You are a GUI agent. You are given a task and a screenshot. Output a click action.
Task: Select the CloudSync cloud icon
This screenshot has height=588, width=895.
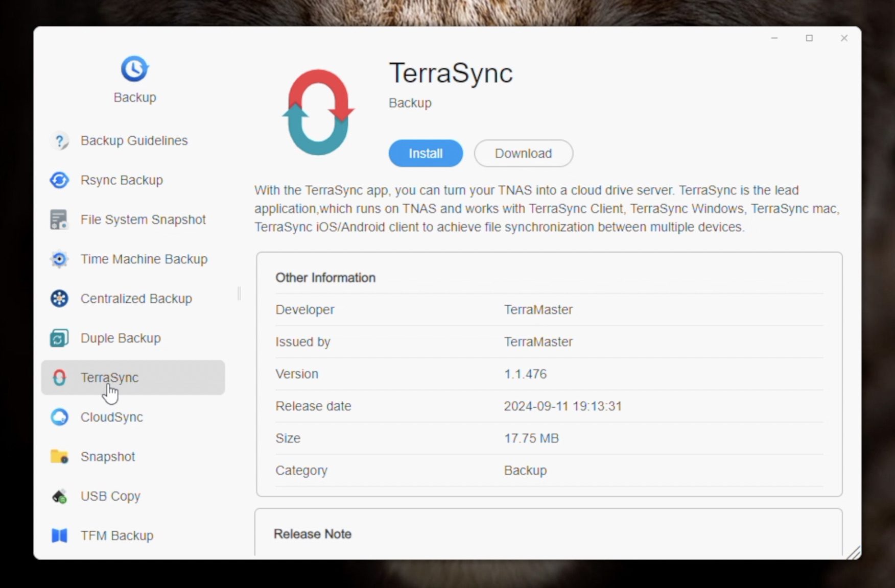pos(59,417)
